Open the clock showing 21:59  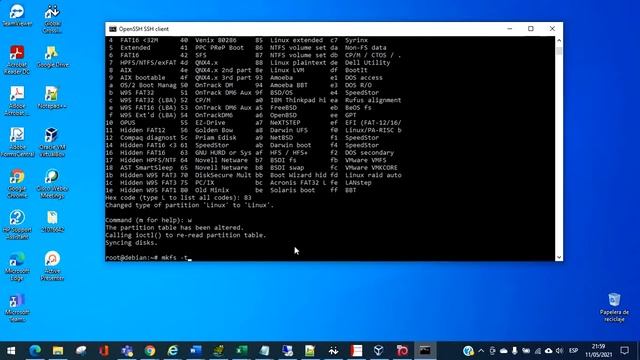598,351
